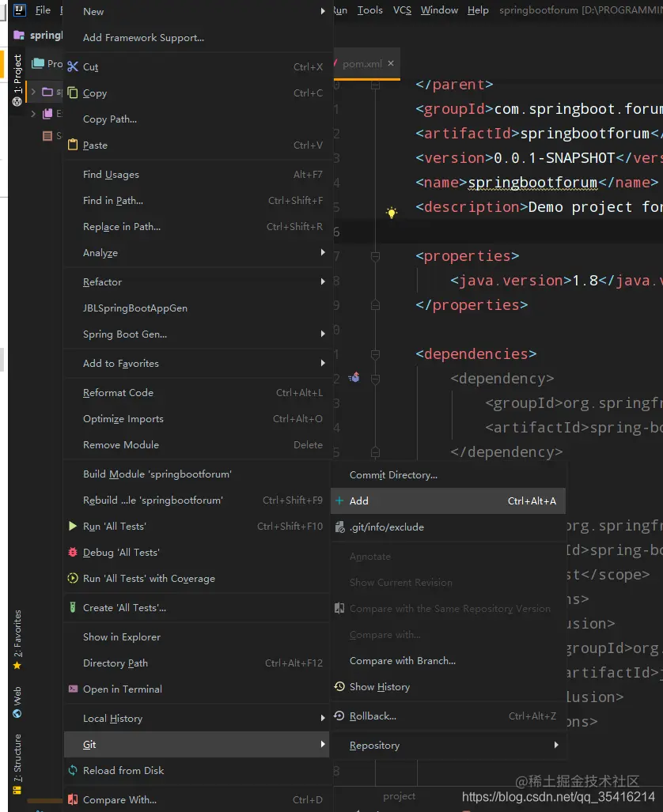The height and width of the screenshot is (812, 663).
Task: Click the springbootforum name tag text
Action: [532, 183]
